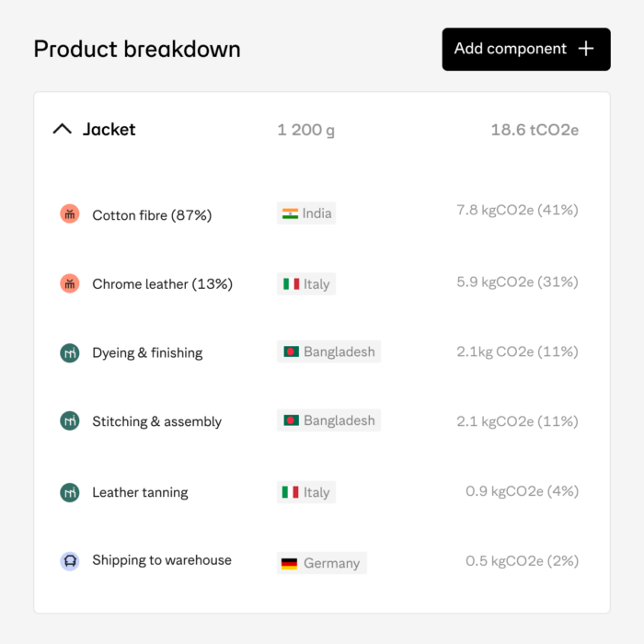
Task: Click the Jacket product title
Action: tap(109, 130)
